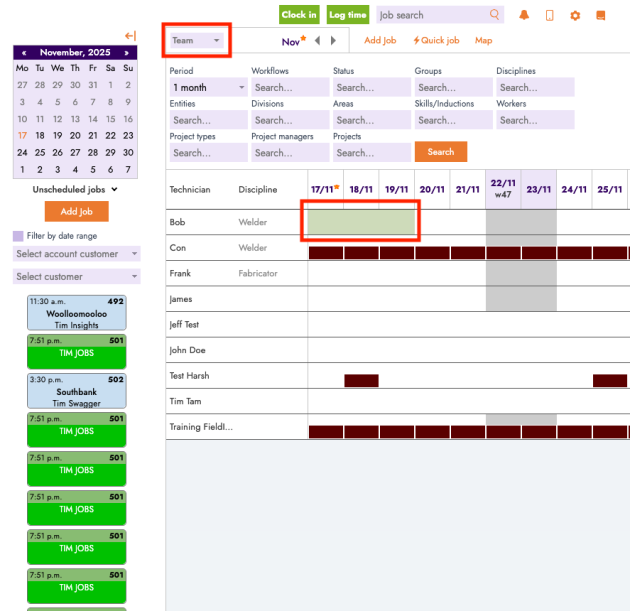This screenshot has width=630, height=611.
Task: Click the search magnifier in job search
Action: pyautogui.click(x=494, y=15)
